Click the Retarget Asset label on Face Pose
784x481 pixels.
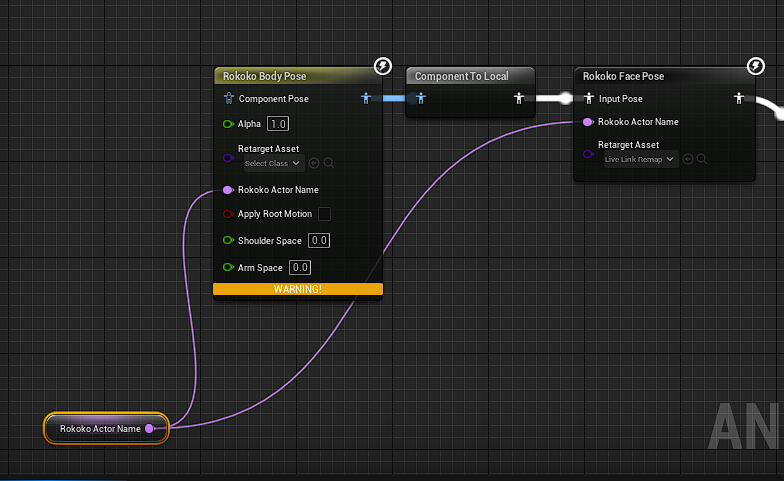pyautogui.click(x=628, y=144)
